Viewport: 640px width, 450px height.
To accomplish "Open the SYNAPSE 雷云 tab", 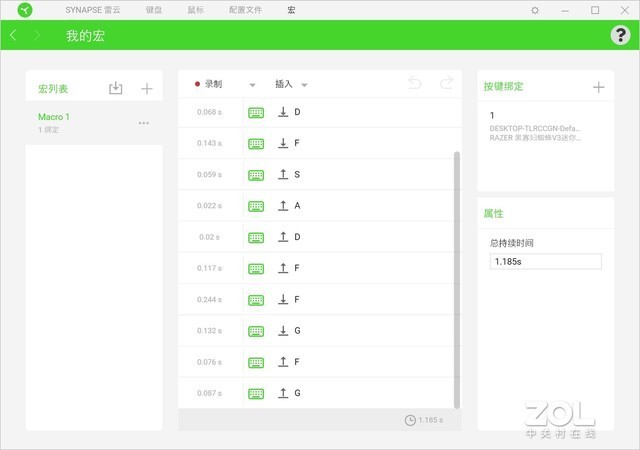I will (x=93, y=10).
